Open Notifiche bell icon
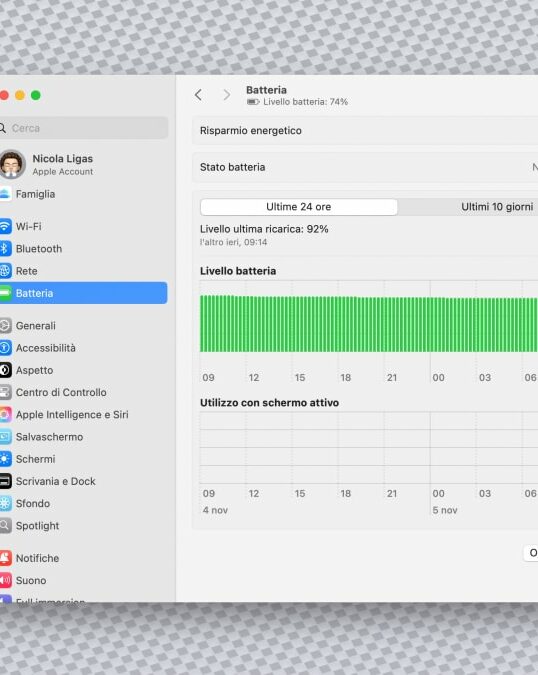 pyautogui.click(x=5, y=558)
